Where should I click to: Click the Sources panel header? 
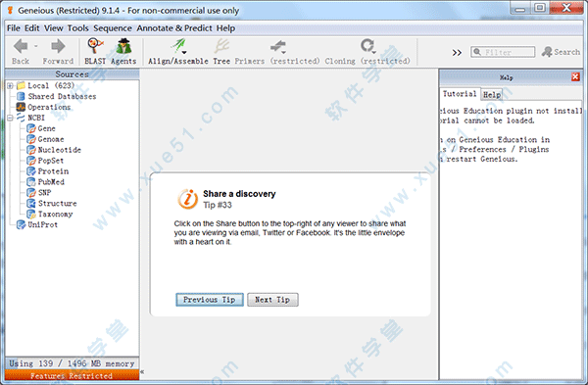coord(72,74)
